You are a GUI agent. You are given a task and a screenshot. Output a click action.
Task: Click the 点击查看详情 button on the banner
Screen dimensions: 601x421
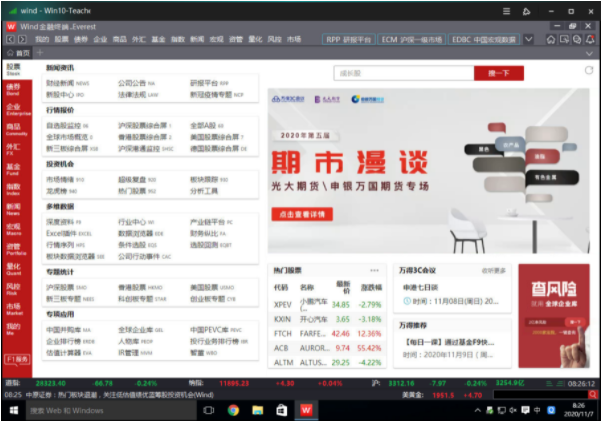[x=302, y=214]
